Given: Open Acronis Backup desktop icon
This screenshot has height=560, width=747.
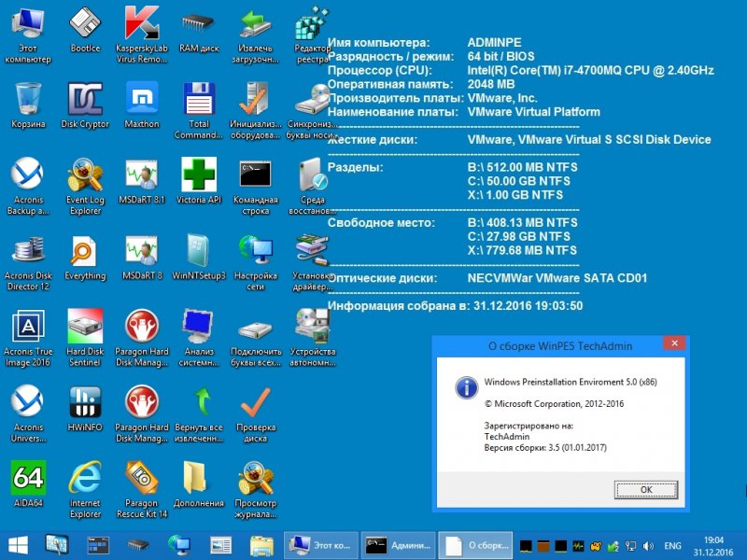Looking at the screenshot, I should 28,186.
